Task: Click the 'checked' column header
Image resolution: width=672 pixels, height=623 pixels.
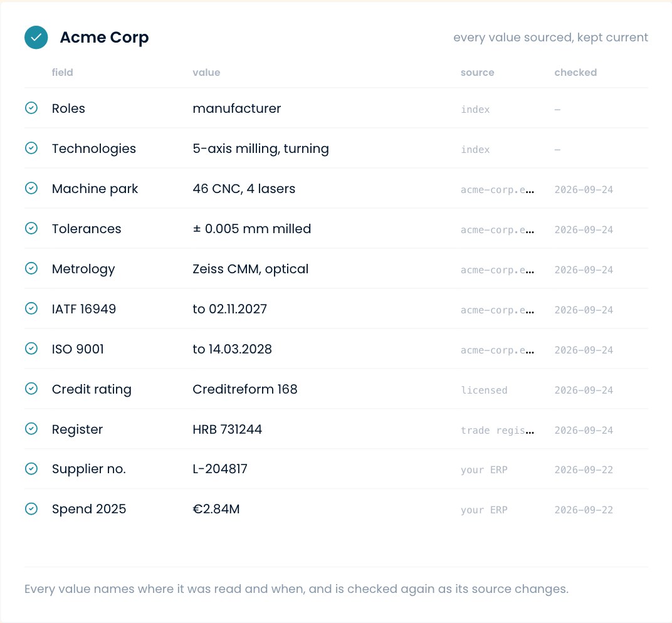Action: tap(575, 73)
